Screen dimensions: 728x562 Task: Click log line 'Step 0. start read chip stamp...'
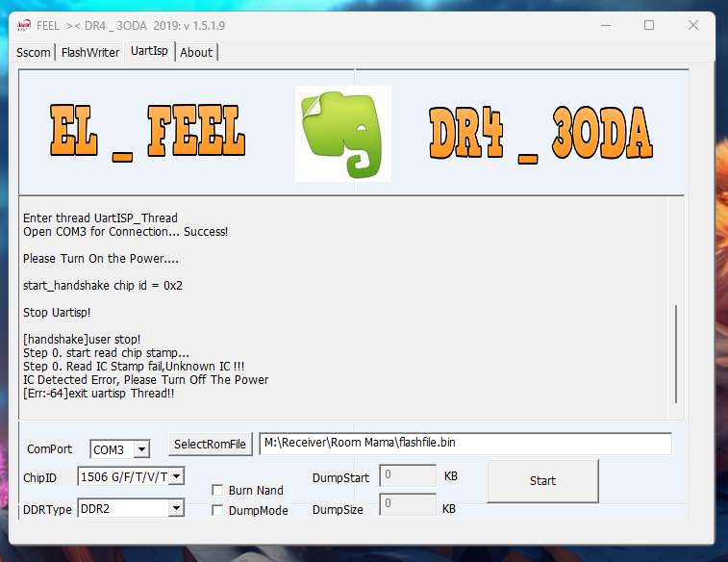click(107, 353)
